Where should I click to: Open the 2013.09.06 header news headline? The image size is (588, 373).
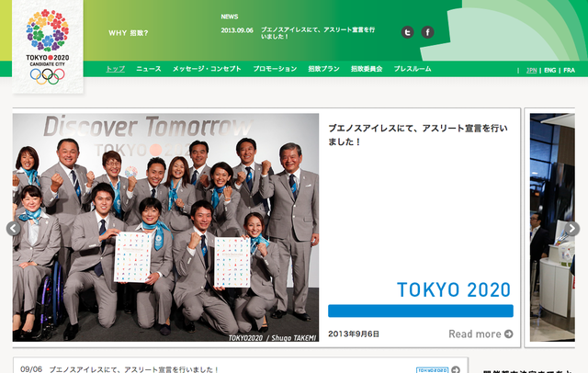coord(318,33)
